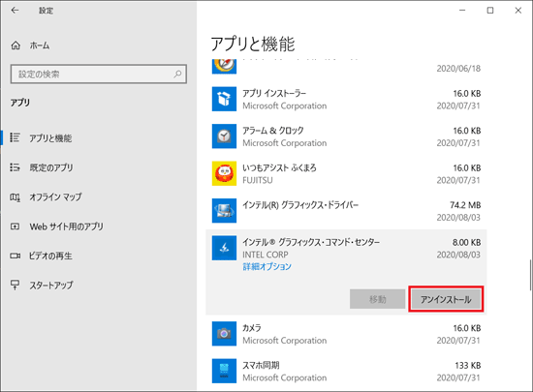Click the アラーム & クロック clock icon
The image size is (533, 392).
click(x=224, y=136)
